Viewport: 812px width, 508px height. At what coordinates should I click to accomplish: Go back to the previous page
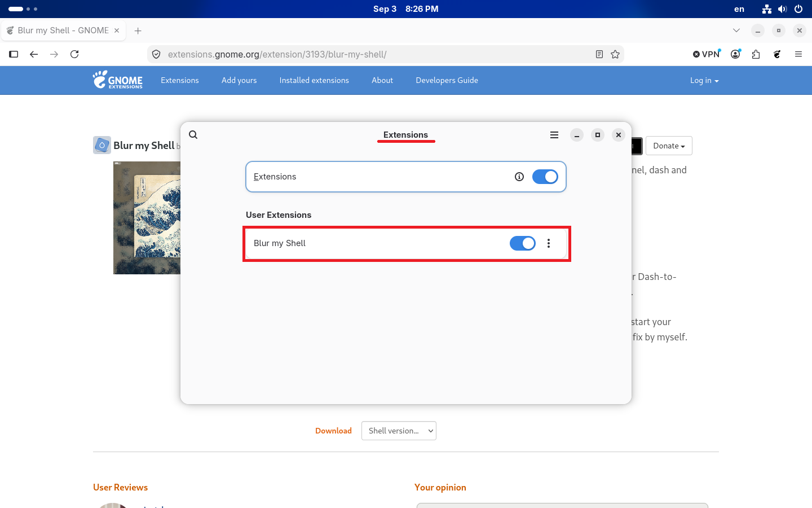point(34,54)
